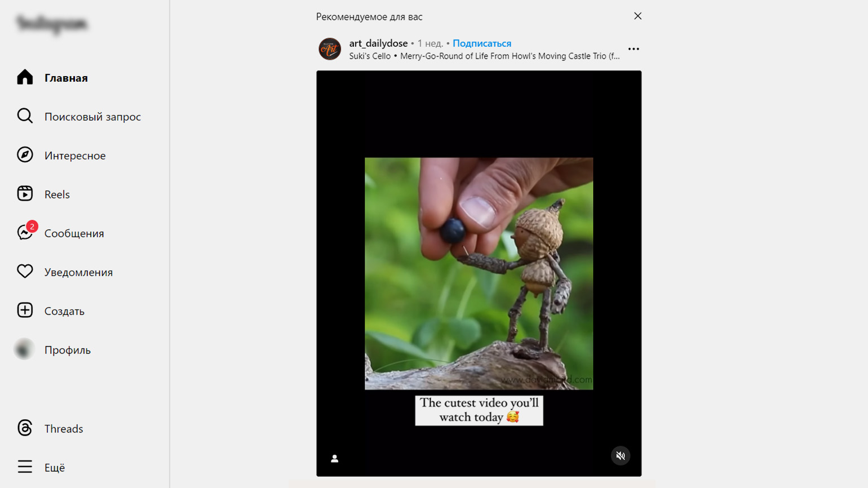Open messages icon with red badge
This screenshot has height=488, width=868.
tap(26, 232)
